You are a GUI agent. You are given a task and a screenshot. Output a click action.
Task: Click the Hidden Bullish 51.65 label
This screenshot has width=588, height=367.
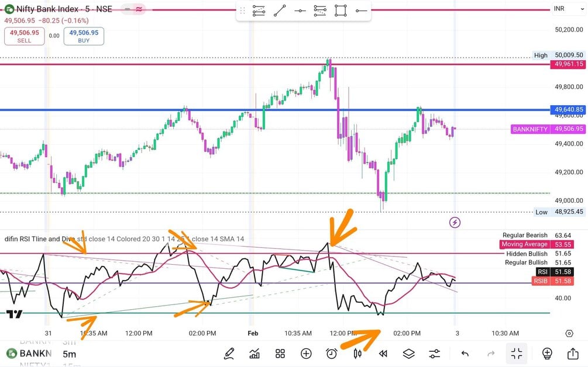(538, 254)
